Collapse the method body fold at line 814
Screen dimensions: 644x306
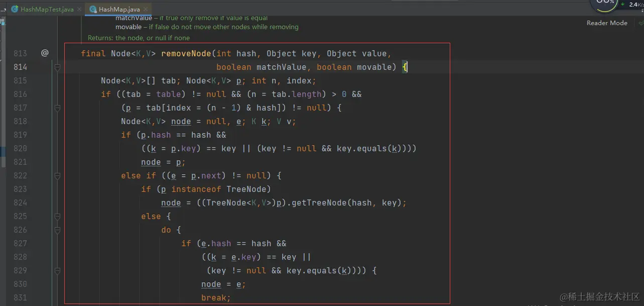tap(58, 67)
